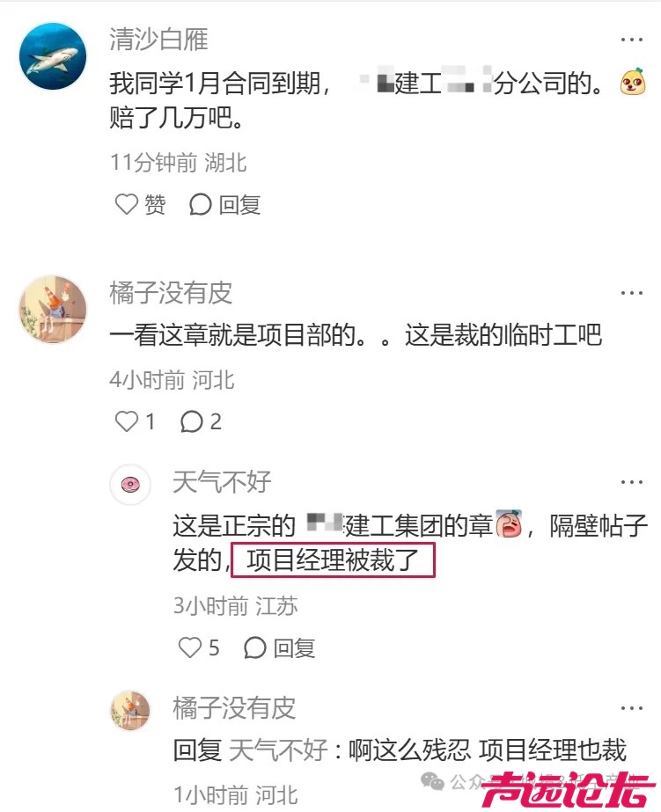Screen dimensions: 661x812
Task: Tap the mentioned name 天气不好 in the reply text
Action: (278, 750)
